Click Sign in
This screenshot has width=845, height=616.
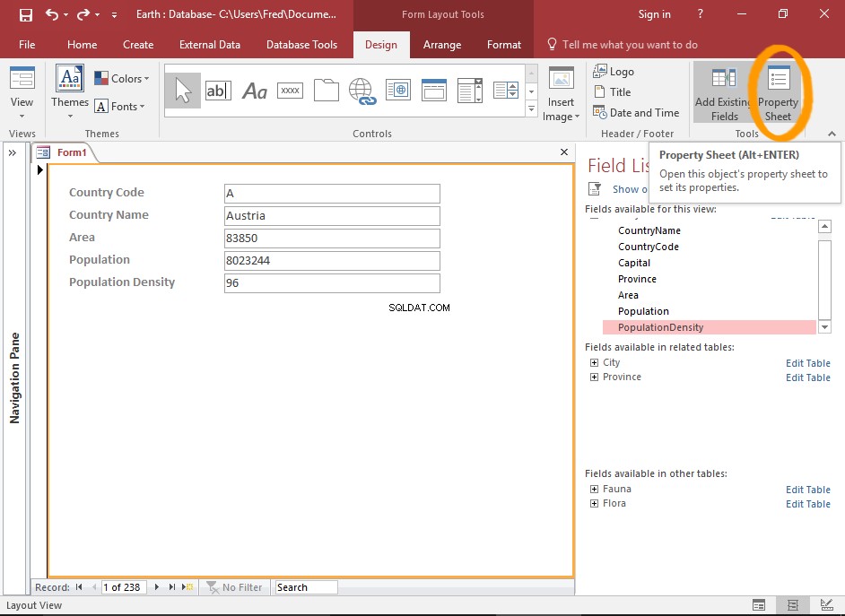[654, 14]
